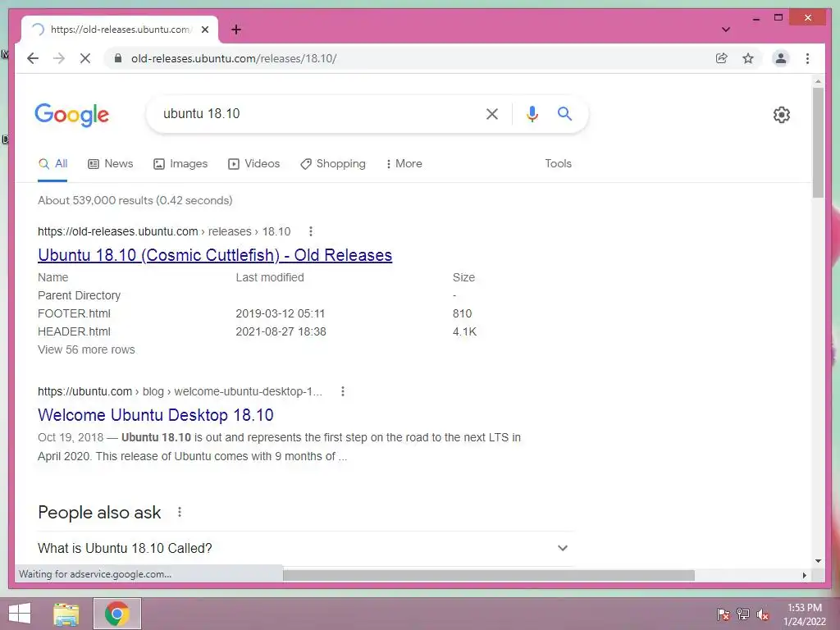Click the muted volume tray icon
840x630 pixels.
762,614
